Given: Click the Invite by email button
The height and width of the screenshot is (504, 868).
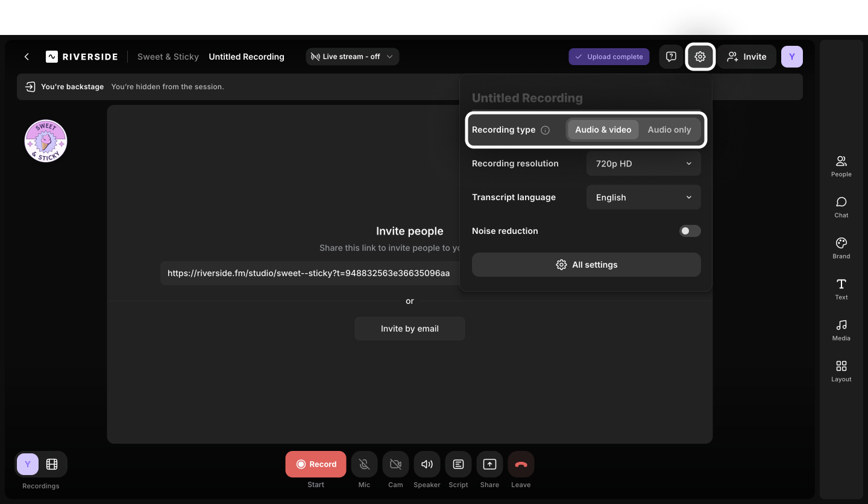Looking at the screenshot, I should point(409,329).
